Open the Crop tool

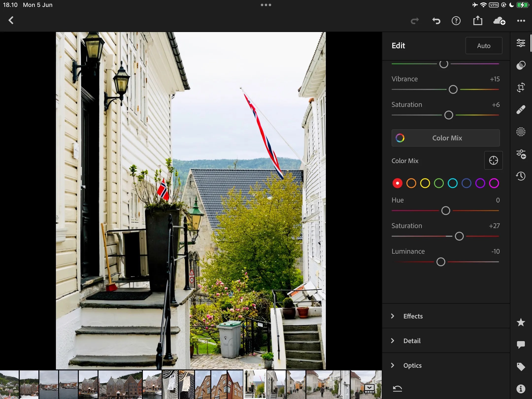tap(521, 87)
